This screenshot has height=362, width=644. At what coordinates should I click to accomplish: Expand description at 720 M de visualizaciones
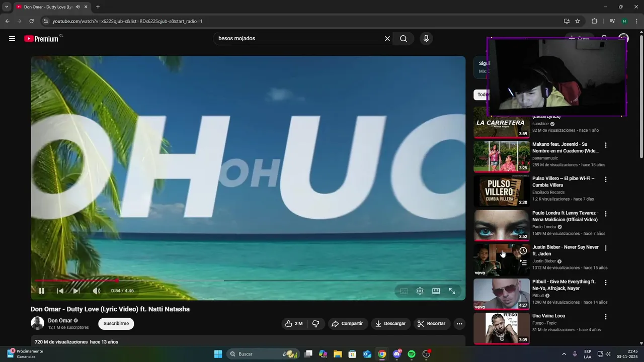tap(76, 342)
